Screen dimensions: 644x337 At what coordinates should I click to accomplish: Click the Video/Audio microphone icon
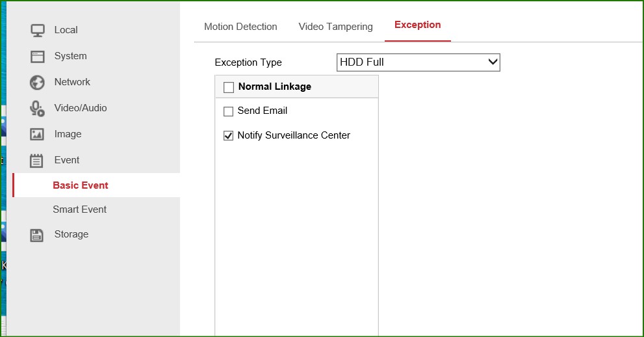38,109
